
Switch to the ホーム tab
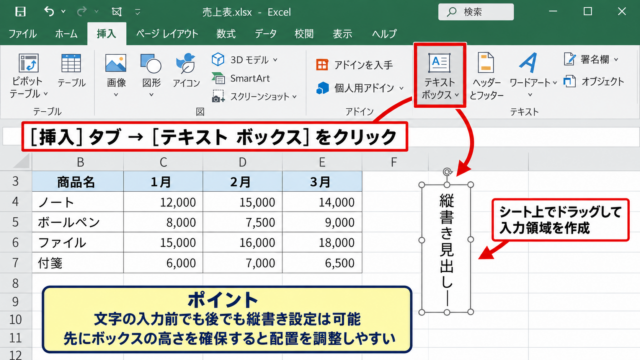pos(66,33)
